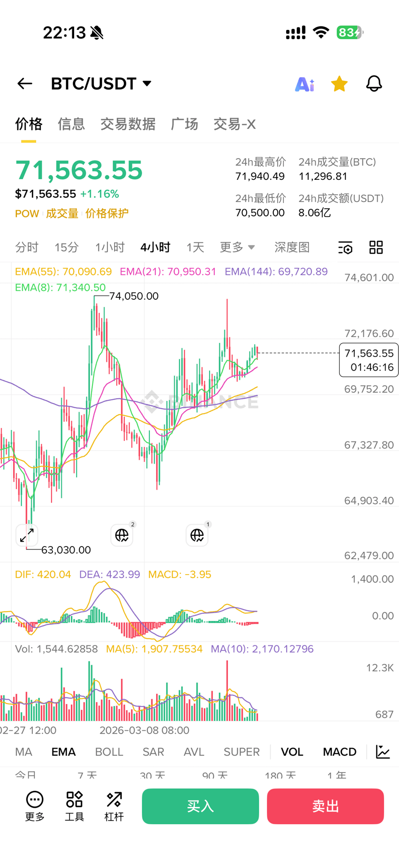Expand the 更多 intervals dropdown

[237, 247]
